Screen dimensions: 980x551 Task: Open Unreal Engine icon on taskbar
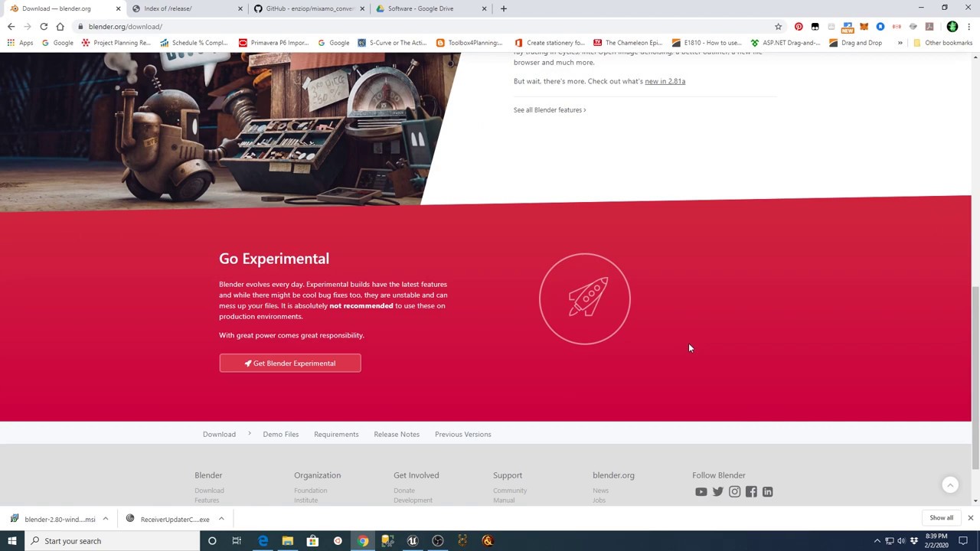(413, 541)
